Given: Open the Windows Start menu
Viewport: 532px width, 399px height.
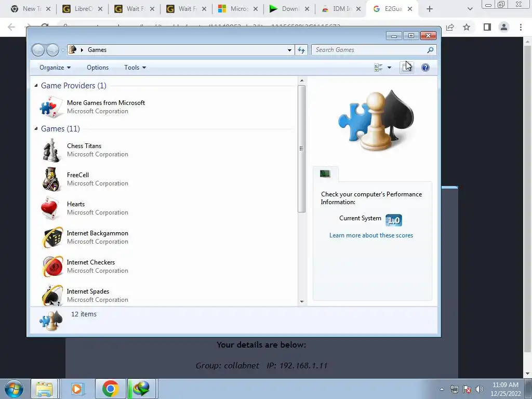Looking at the screenshot, I should coord(14,389).
